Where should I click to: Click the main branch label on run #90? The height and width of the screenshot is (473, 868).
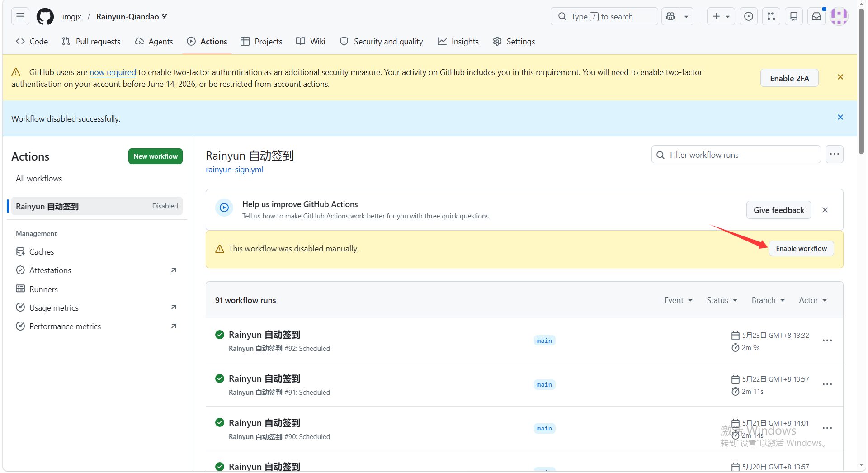pos(544,429)
